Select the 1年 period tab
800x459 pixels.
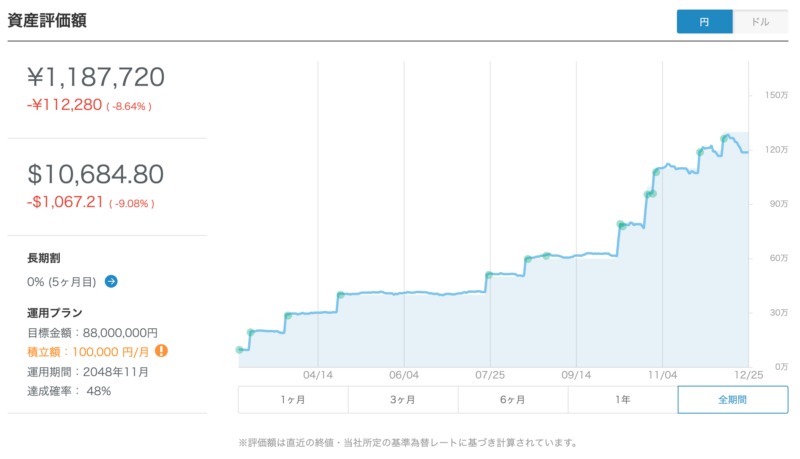pos(623,400)
